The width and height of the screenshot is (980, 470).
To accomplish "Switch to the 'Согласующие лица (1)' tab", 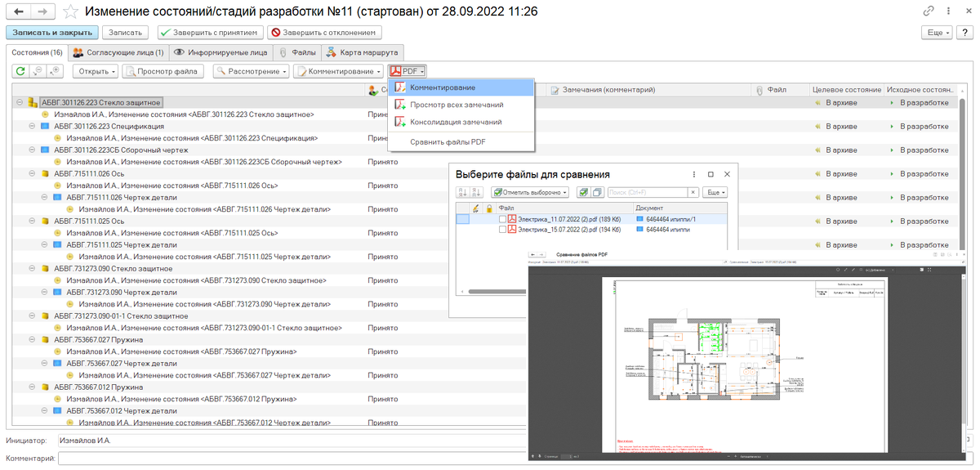I will 118,52.
